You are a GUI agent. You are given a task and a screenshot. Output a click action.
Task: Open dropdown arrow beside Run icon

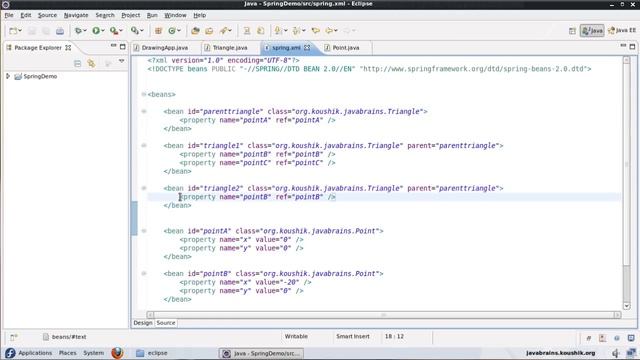[x=102, y=31]
